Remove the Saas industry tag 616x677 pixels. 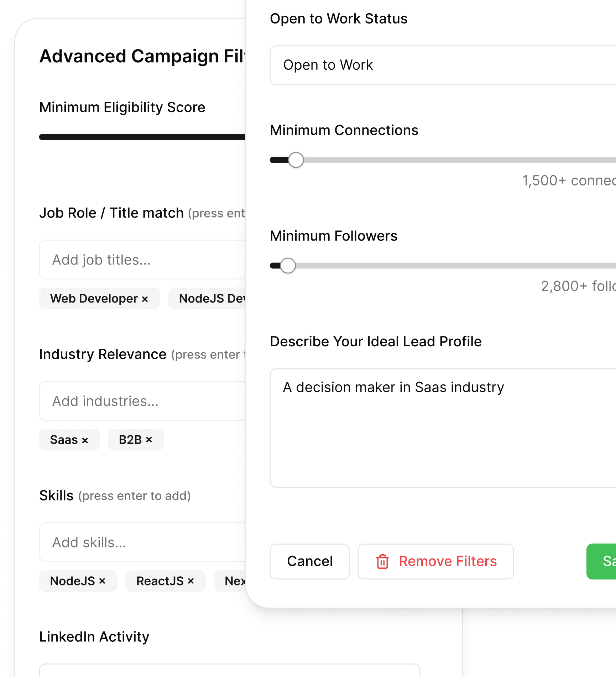pos(85,440)
